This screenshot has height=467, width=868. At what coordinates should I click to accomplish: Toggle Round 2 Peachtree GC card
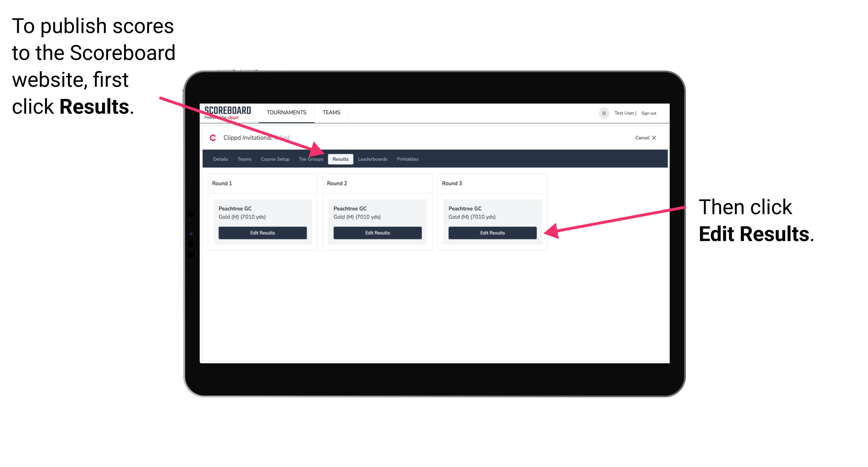coord(378,222)
